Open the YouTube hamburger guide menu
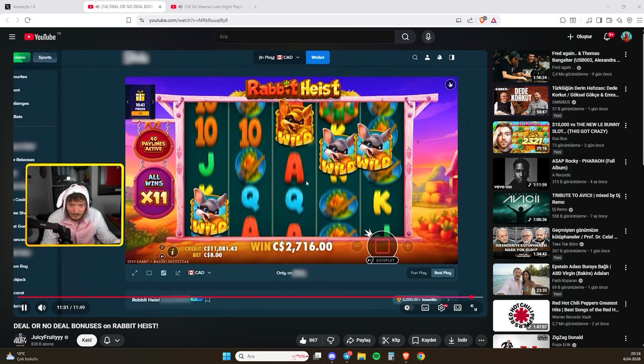The image size is (644, 364). pyautogui.click(x=12, y=37)
